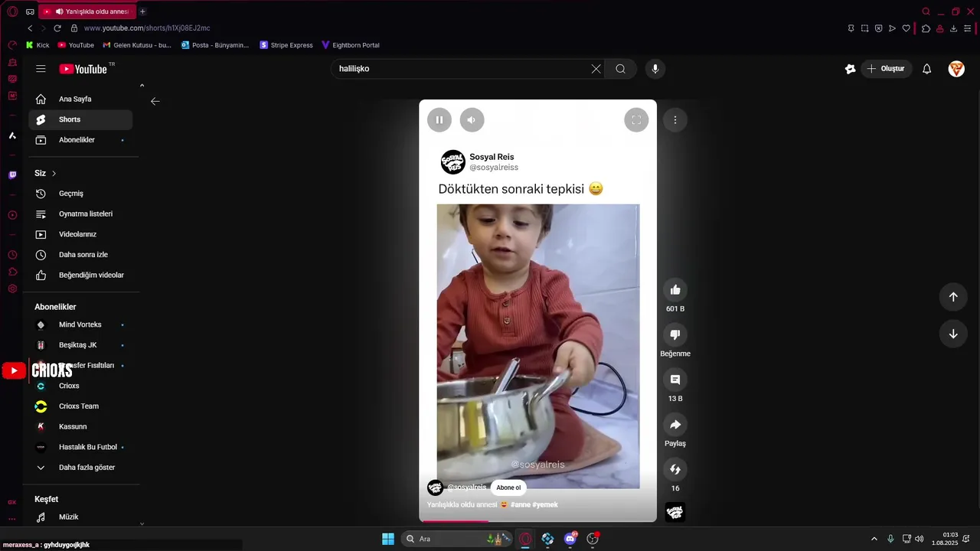The image size is (980, 551).
Task: Open the comments showing 13 B
Action: click(x=675, y=380)
